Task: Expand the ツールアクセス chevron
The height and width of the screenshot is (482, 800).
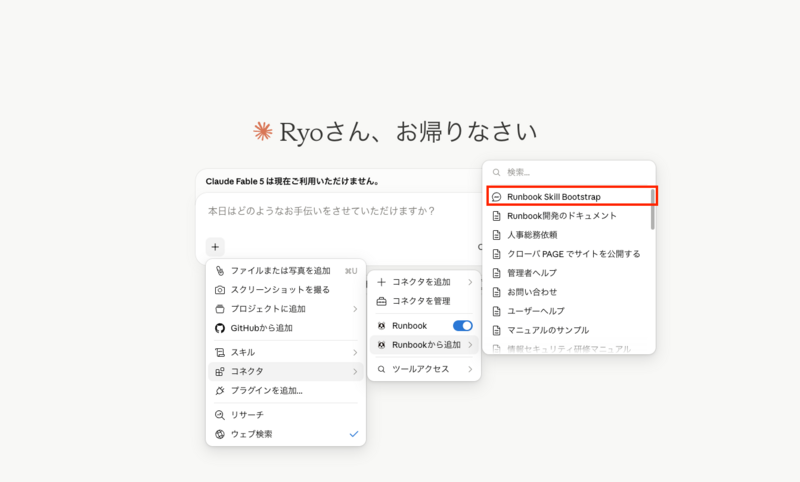Action: [x=470, y=369]
